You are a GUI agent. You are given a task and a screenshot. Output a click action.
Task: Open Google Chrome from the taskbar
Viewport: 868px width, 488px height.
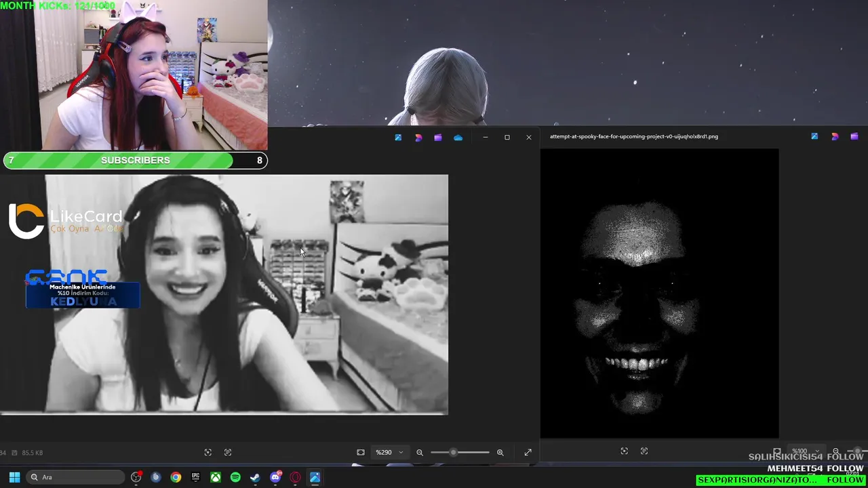pos(176,477)
